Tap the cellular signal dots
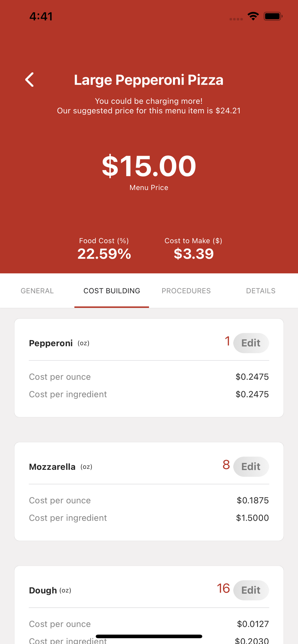Image resolution: width=298 pixels, height=644 pixels. tap(236, 19)
